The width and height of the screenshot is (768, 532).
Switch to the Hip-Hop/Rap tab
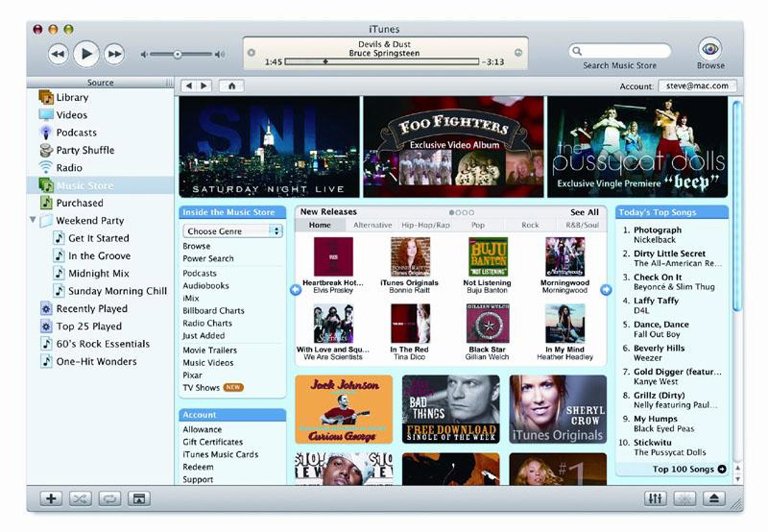(x=426, y=225)
